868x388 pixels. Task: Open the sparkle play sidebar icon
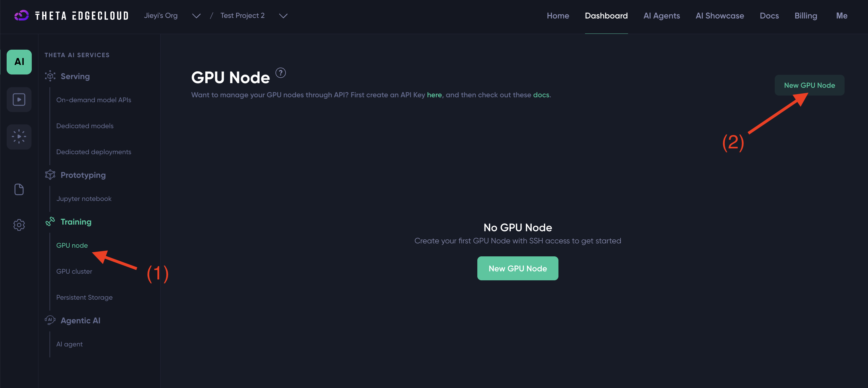pyautogui.click(x=19, y=137)
